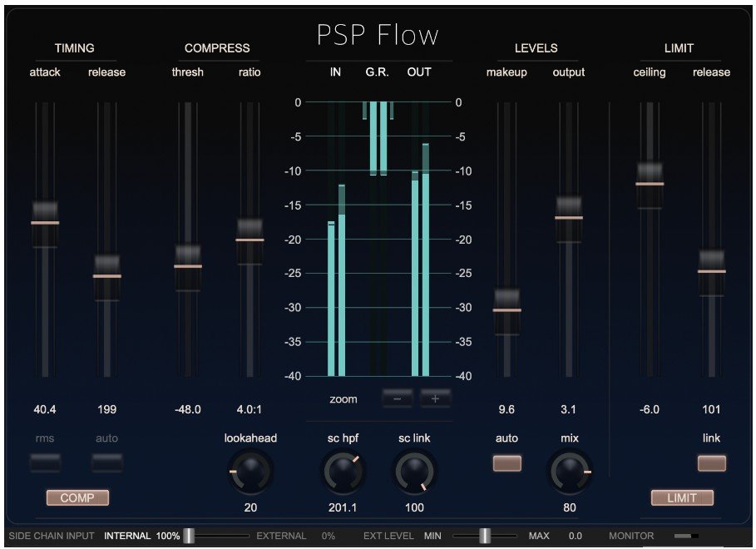Click the EXT LEVEL slider handle
The image size is (756, 549).
(485, 536)
